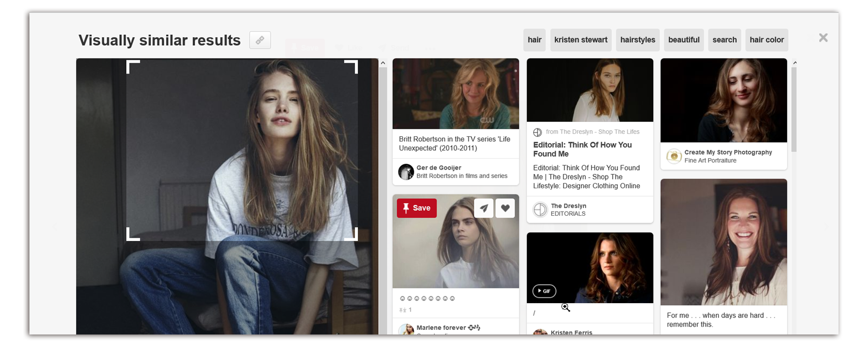
Task: Play the GIF on the dark-haired woman pin
Action: pos(544,291)
